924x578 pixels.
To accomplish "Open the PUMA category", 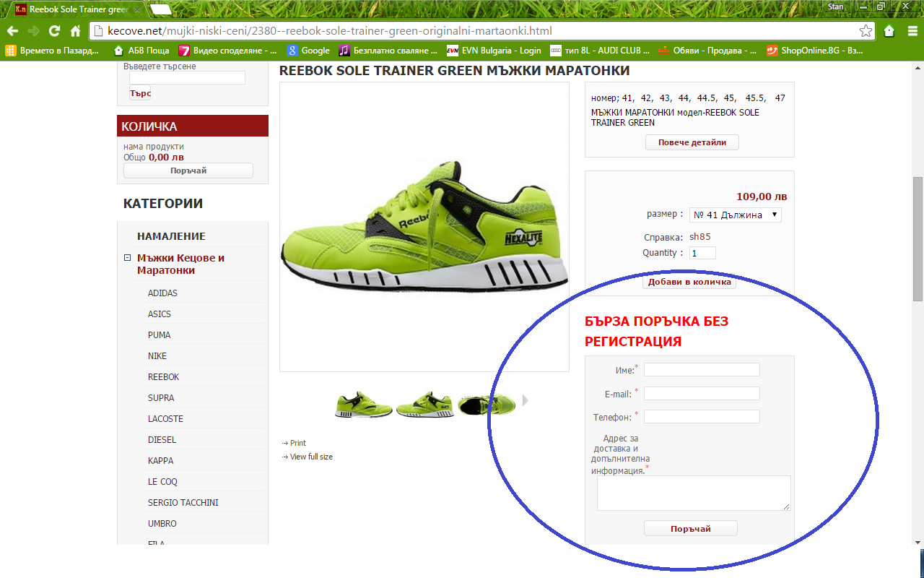I will tap(159, 335).
